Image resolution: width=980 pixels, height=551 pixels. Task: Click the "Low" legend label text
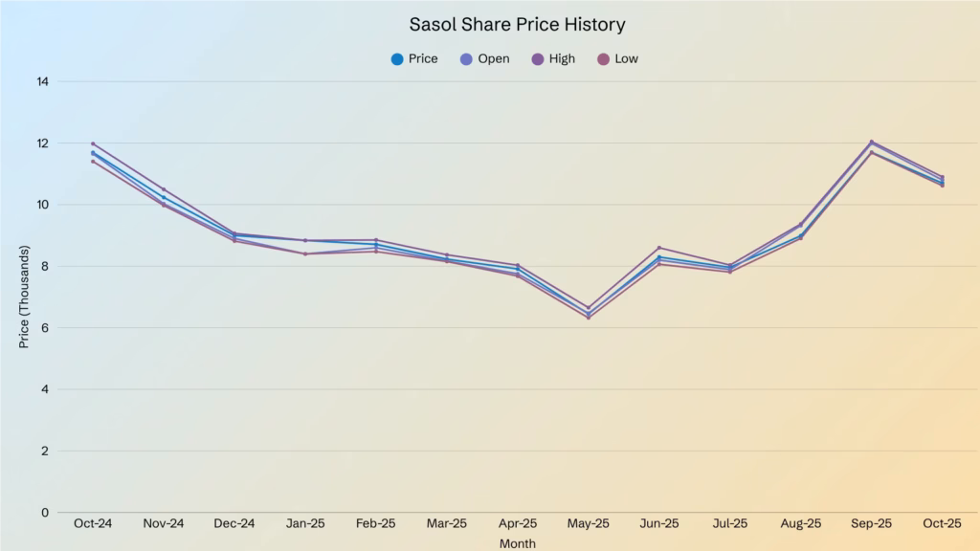pyautogui.click(x=627, y=59)
